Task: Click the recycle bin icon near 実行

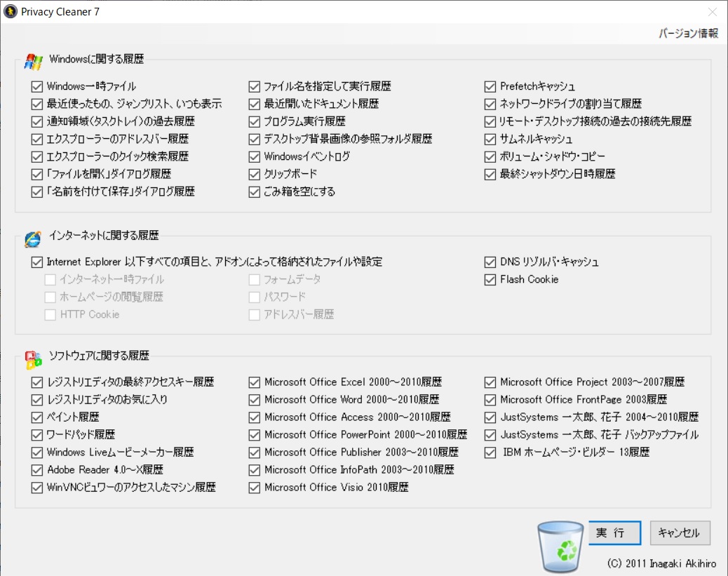Action: pos(560,547)
